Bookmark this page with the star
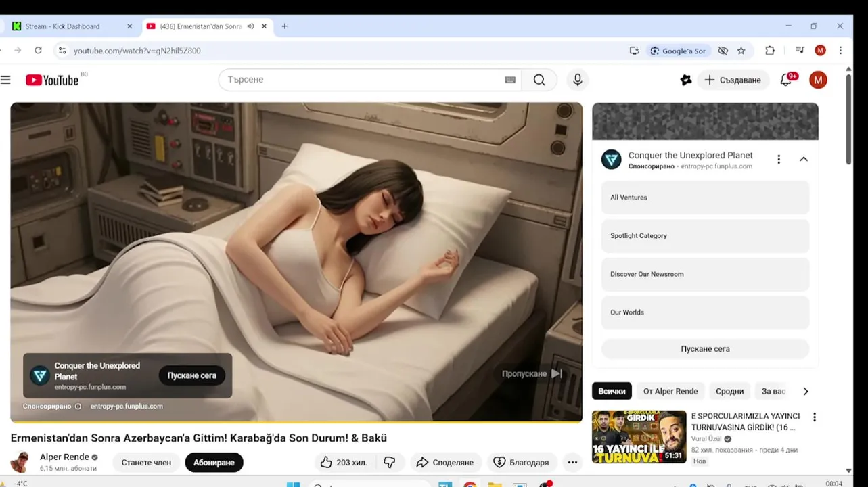This screenshot has width=868, height=487. point(741,51)
